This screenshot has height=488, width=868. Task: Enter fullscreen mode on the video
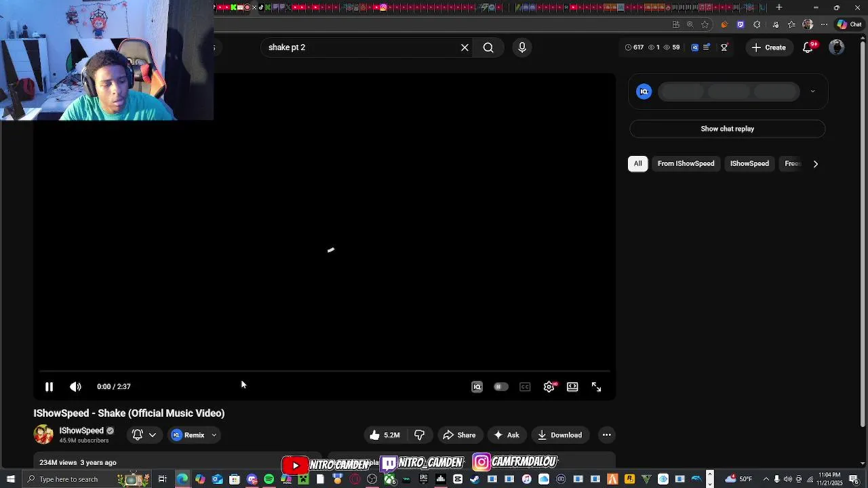pos(596,386)
